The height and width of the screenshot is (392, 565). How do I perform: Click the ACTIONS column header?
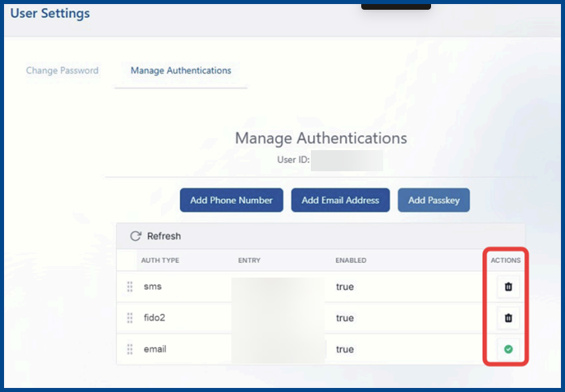coord(505,261)
